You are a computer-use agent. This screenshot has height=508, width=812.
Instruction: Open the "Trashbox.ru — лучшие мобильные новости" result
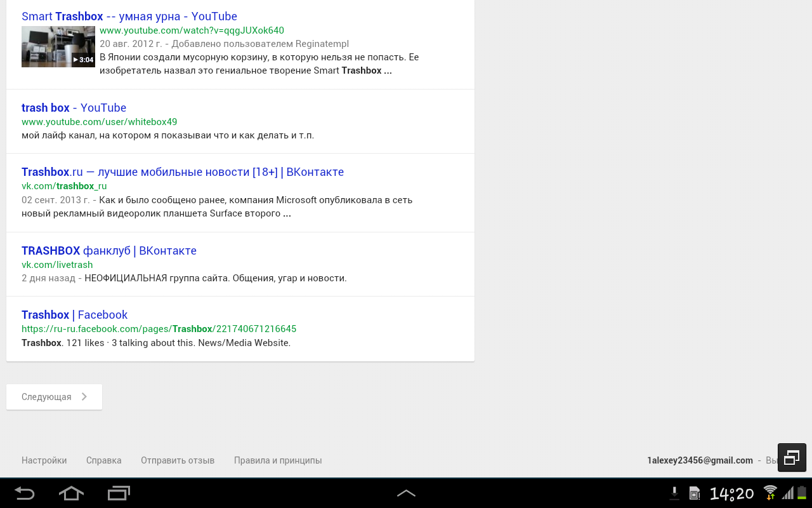pos(183,172)
